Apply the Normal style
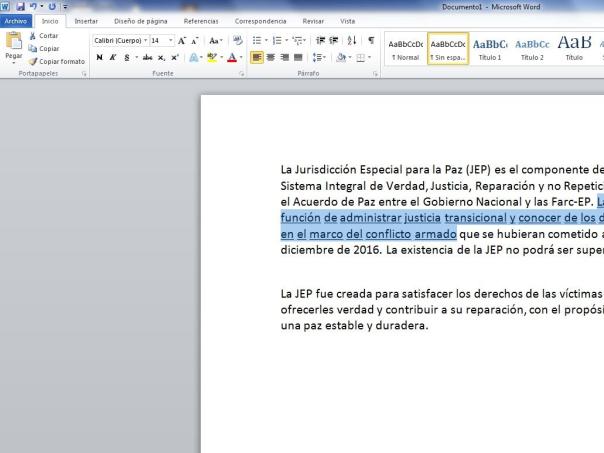The width and height of the screenshot is (604, 453). (405, 49)
